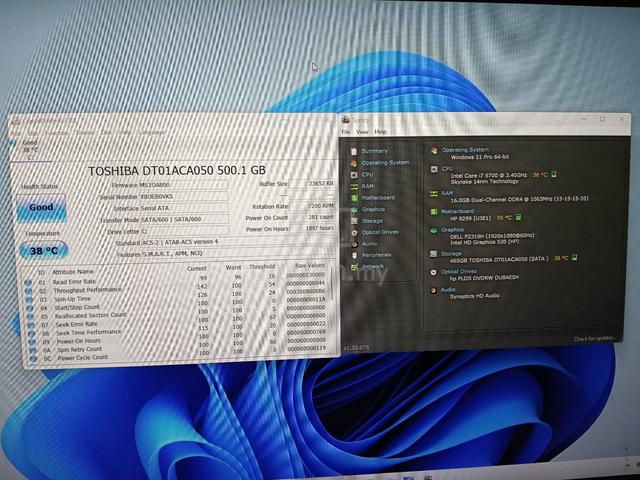The height and width of the screenshot is (480, 640).
Task: Click the green CPU temperature indicator icon
Action: [554, 175]
